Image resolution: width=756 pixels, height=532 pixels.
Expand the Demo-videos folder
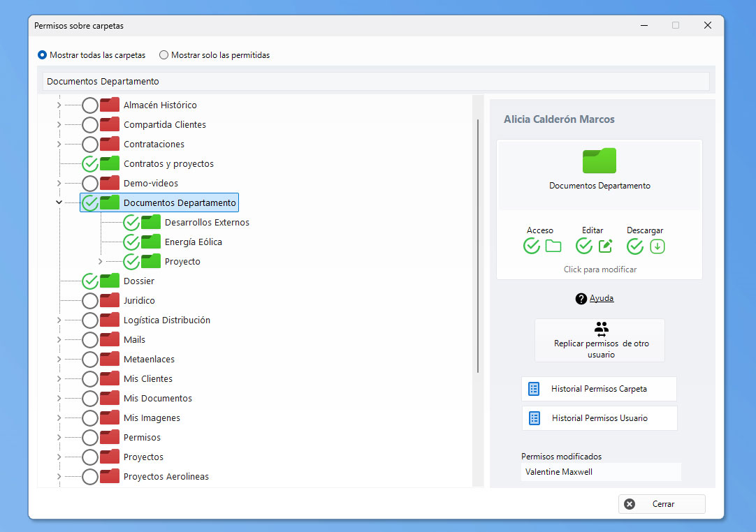(x=59, y=183)
